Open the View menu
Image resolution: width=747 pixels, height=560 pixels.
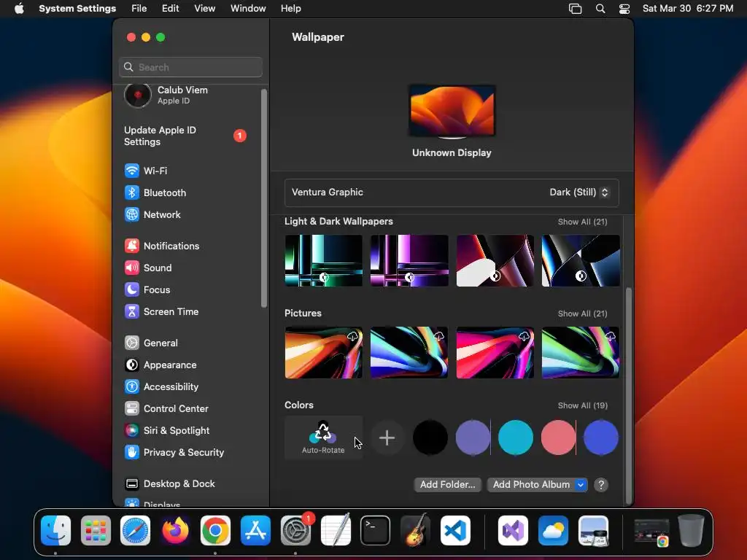click(x=205, y=9)
